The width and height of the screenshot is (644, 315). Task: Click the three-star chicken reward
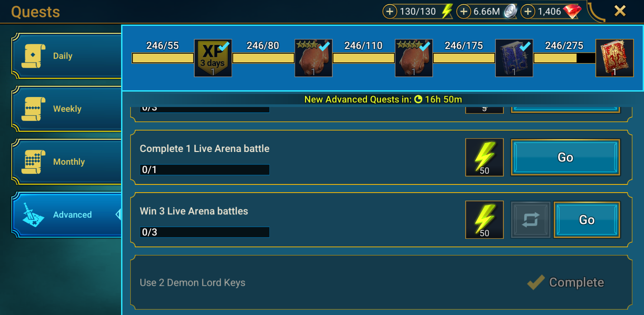[x=314, y=58]
